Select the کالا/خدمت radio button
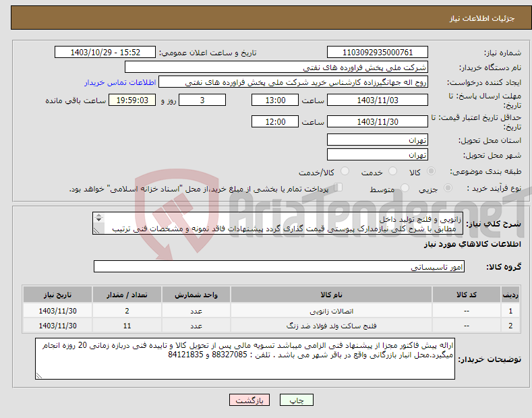This screenshot has height=418, width=532. [345, 171]
